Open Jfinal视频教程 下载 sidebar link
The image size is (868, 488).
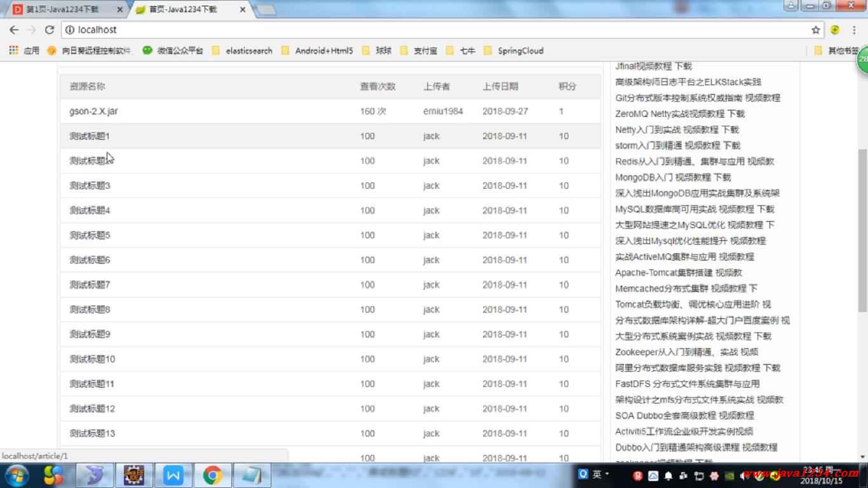click(654, 66)
